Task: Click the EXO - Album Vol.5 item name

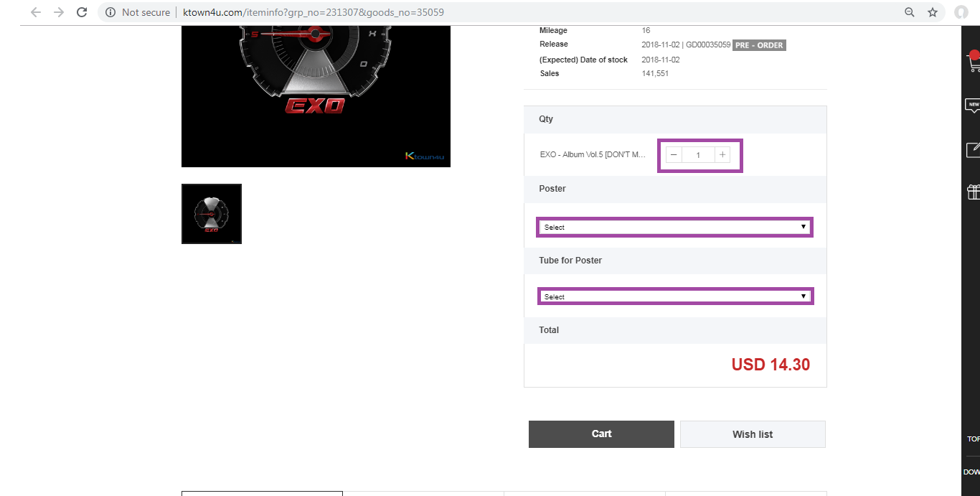Action: point(593,154)
